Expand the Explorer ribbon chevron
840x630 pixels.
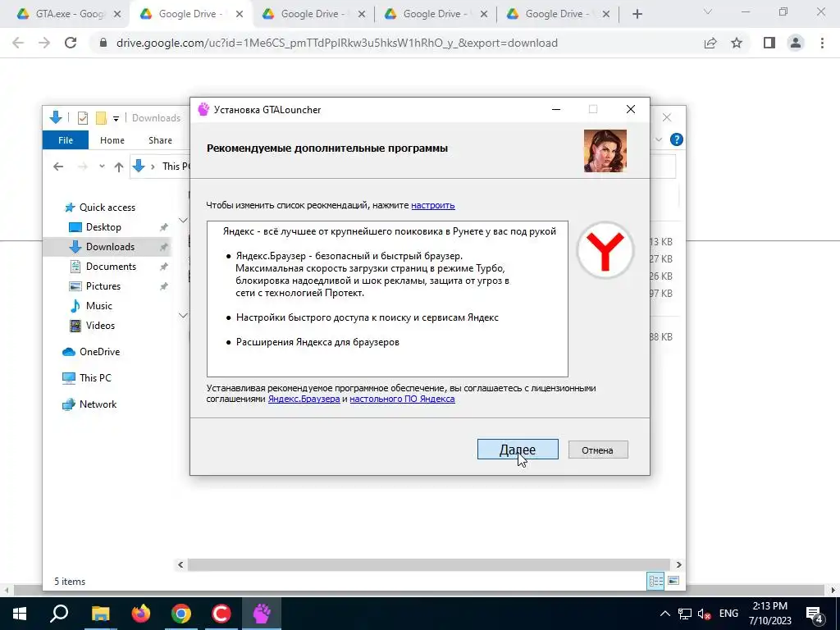[x=659, y=139]
